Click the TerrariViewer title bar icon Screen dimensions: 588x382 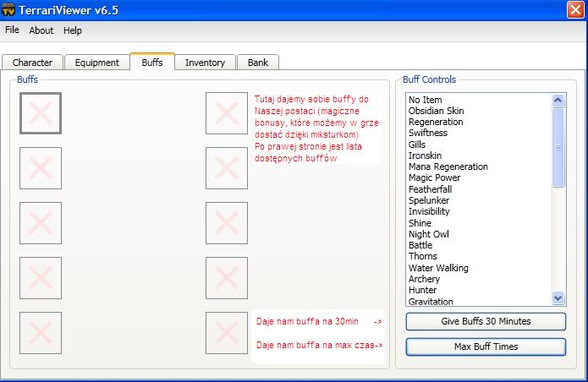(8, 10)
